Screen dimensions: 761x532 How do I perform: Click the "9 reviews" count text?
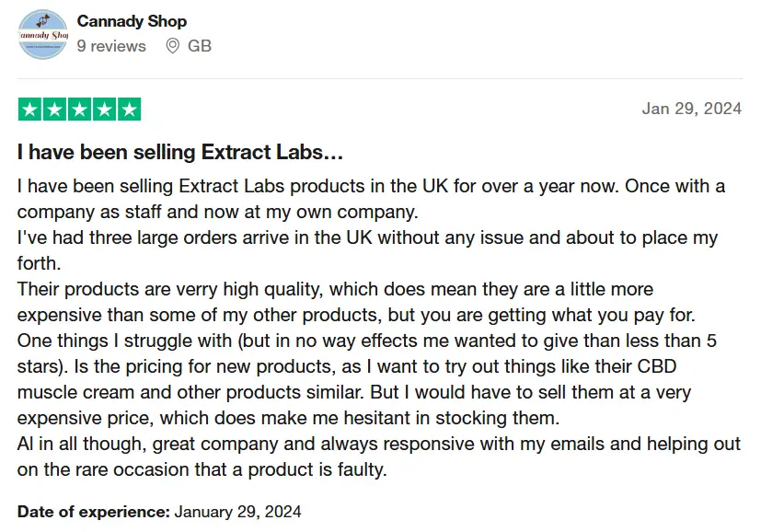111,46
